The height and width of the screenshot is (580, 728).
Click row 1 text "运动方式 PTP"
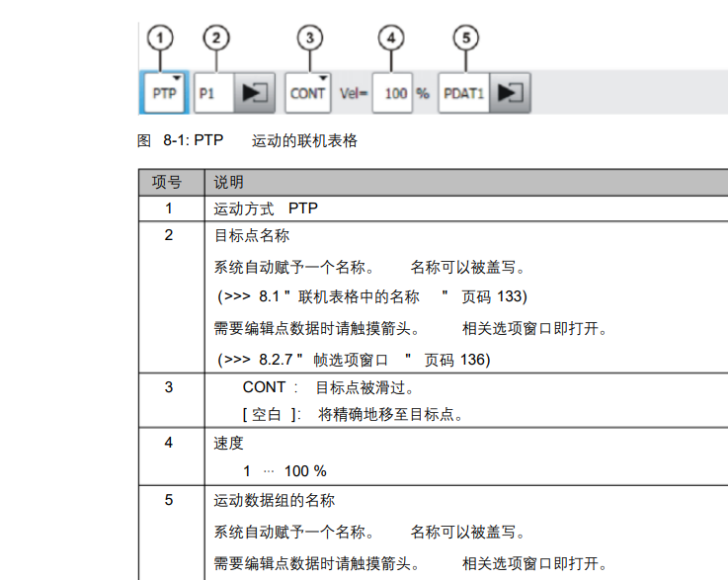266,208
